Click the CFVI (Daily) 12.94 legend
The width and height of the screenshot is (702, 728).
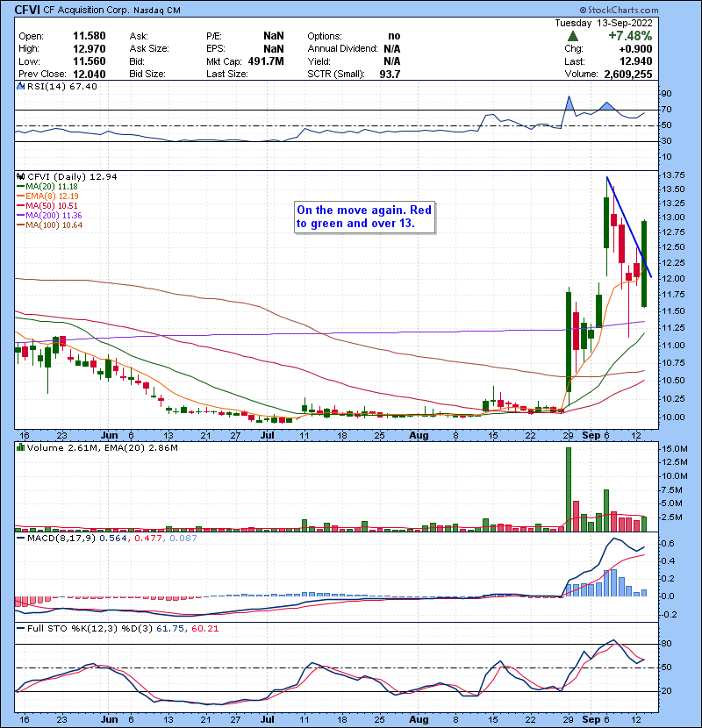pyautogui.click(x=72, y=176)
